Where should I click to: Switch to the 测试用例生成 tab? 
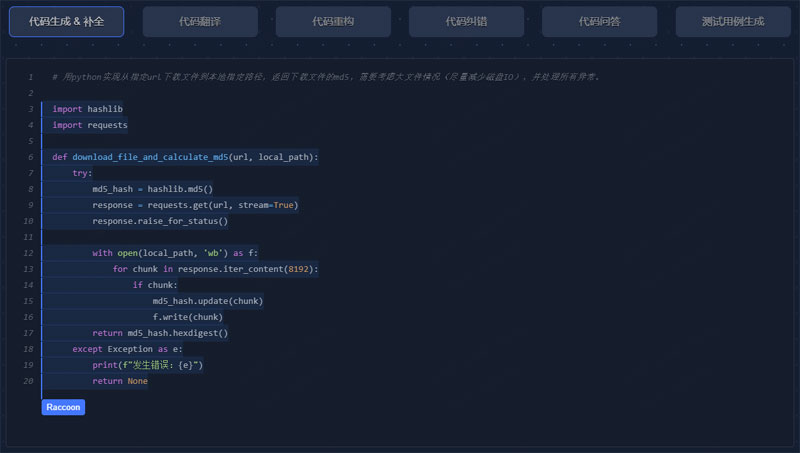(733, 21)
